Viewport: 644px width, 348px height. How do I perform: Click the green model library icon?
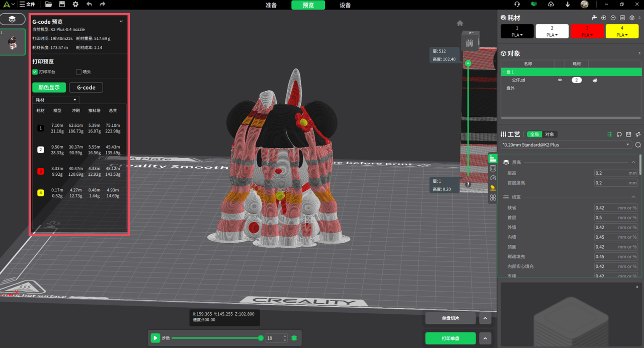[x=534, y=5]
